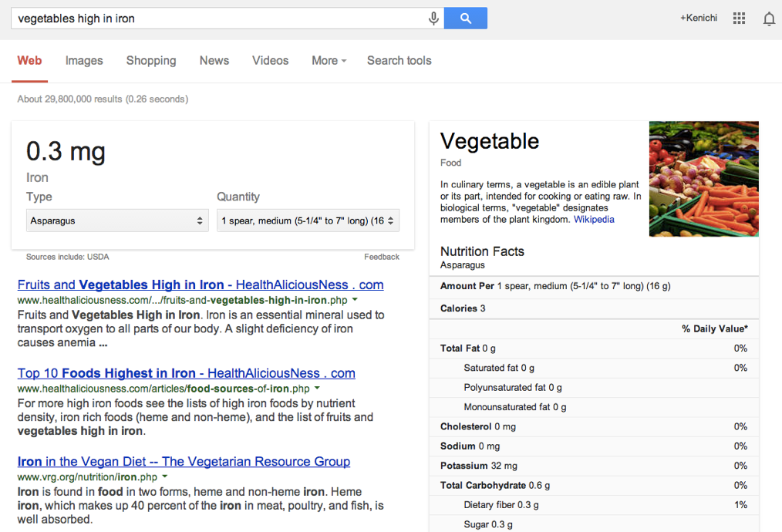Switch to the Shopping tab
Viewport: 782px width, 532px height.
151,60
